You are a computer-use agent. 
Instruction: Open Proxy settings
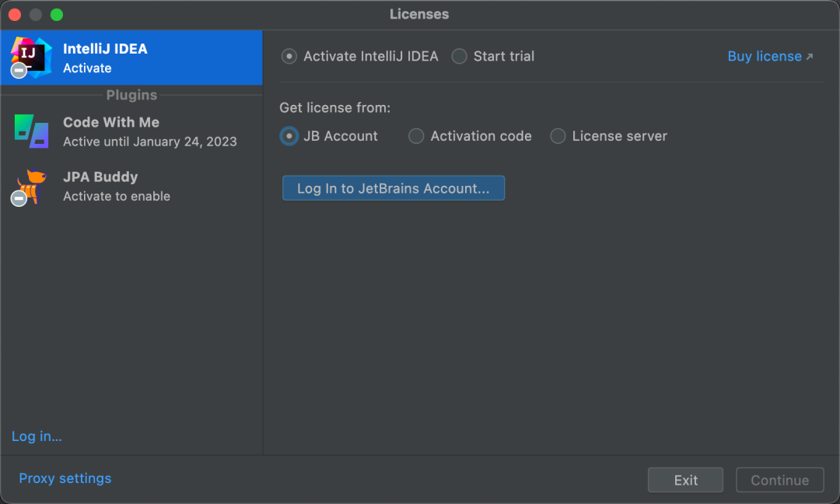(65, 478)
